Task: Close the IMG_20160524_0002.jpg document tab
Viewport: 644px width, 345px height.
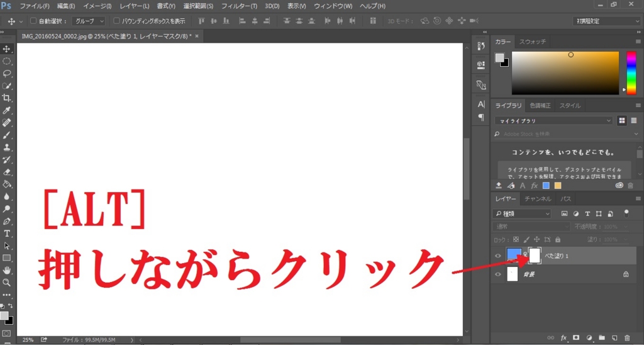Action: (x=197, y=36)
